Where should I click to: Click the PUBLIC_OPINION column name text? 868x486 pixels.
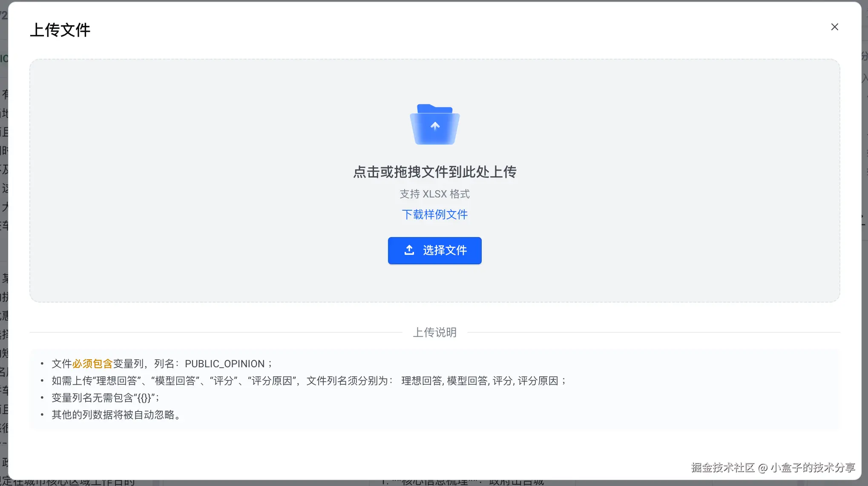pos(224,364)
